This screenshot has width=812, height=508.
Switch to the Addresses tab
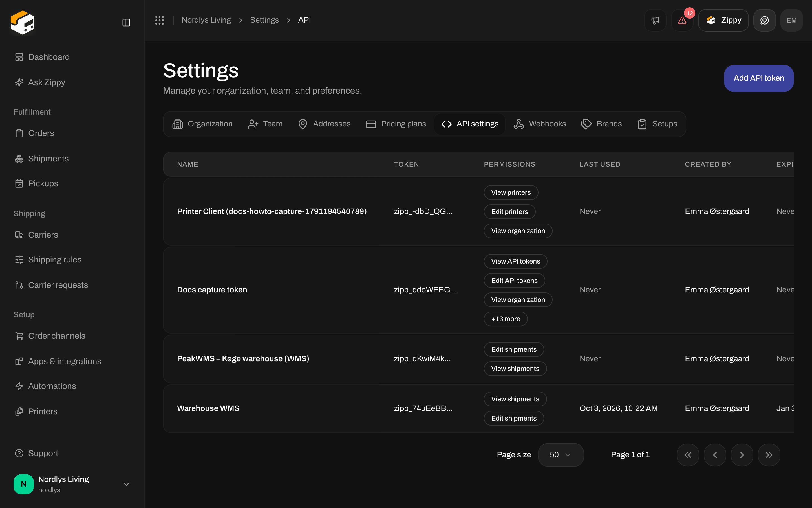tap(324, 124)
